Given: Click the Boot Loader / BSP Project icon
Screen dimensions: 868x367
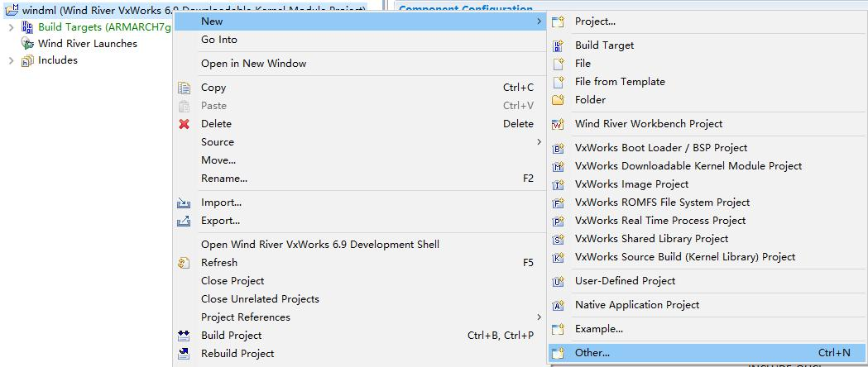Looking at the screenshot, I should pyautogui.click(x=558, y=148).
